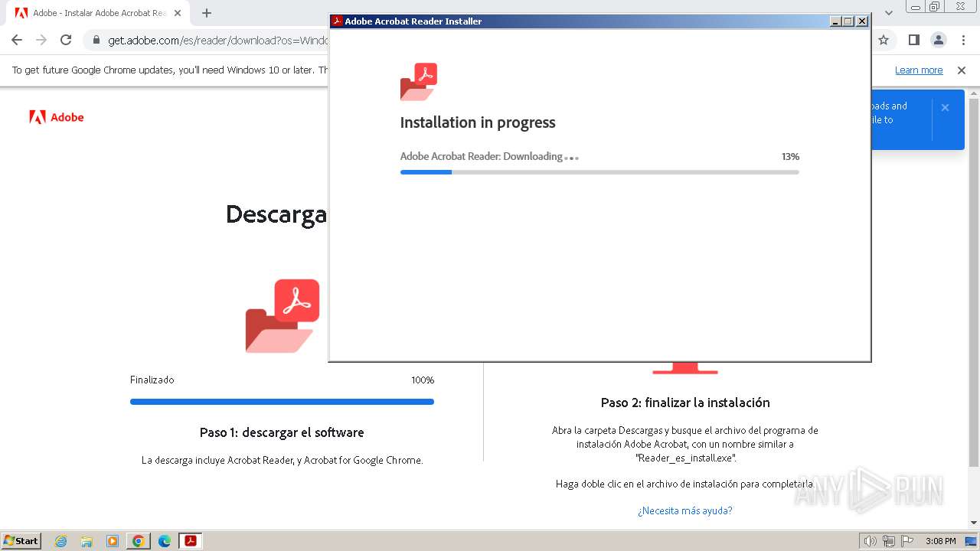The width and height of the screenshot is (980, 551).
Task: Close the blue downloads popup
Action: [945, 108]
